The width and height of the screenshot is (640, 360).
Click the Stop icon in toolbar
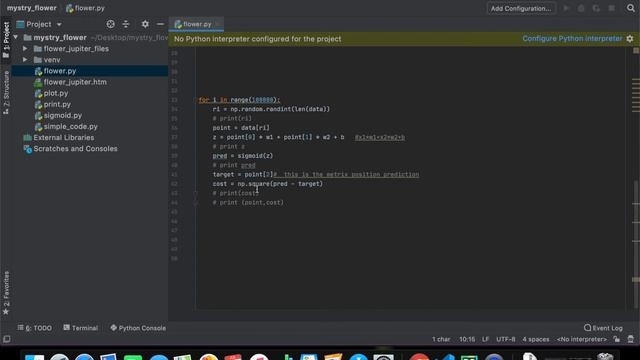611,8
